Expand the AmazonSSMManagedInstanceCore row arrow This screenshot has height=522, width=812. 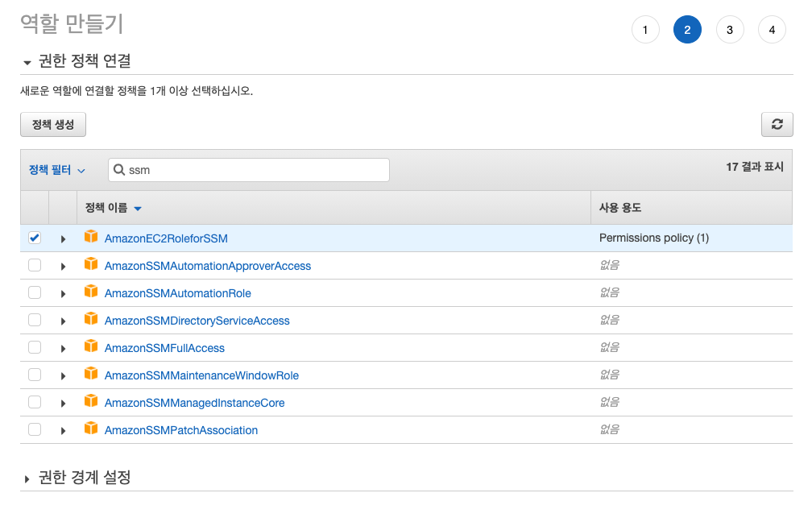63,404
